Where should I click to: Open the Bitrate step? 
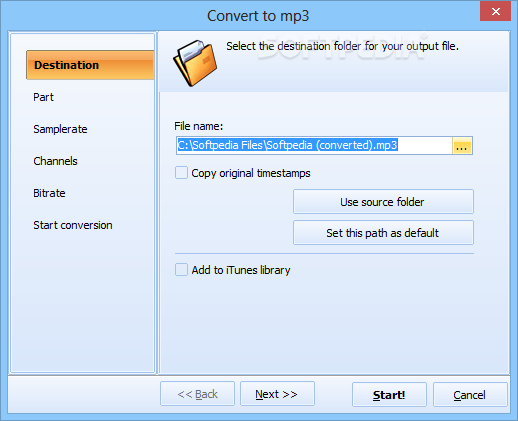coord(49,193)
